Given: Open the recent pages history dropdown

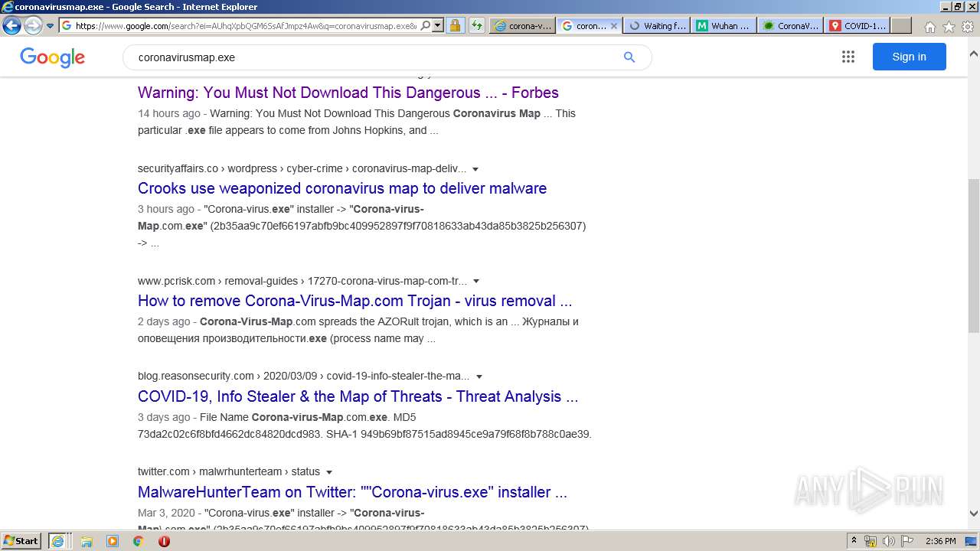Looking at the screenshot, I should click(51, 26).
